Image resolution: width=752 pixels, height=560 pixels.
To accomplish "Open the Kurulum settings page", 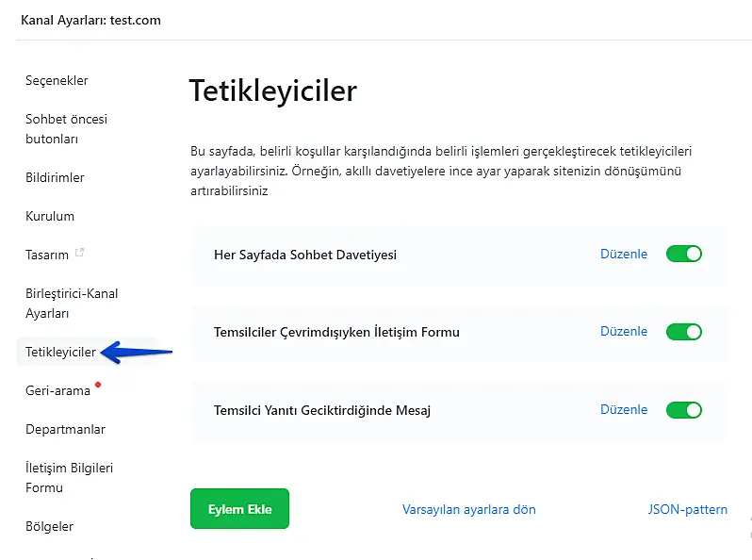I will pyautogui.click(x=50, y=216).
